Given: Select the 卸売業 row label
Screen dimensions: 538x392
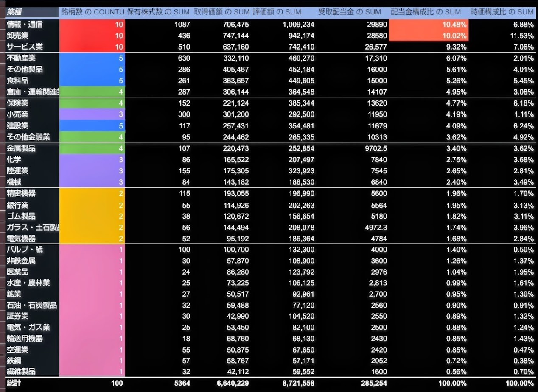Looking at the screenshot, I should [x=18, y=36].
